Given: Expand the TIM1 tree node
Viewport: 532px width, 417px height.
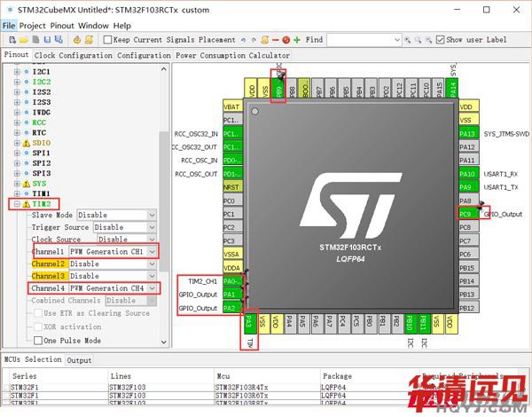Looking at the screenshot, I should [x=17, y=194].
